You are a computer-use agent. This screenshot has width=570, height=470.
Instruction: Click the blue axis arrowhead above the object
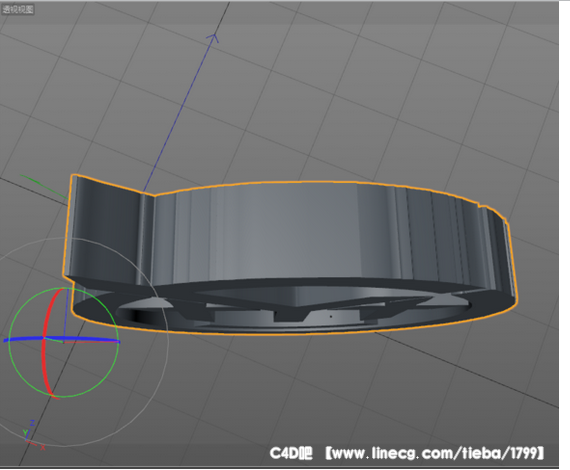[x=213, y=37]
